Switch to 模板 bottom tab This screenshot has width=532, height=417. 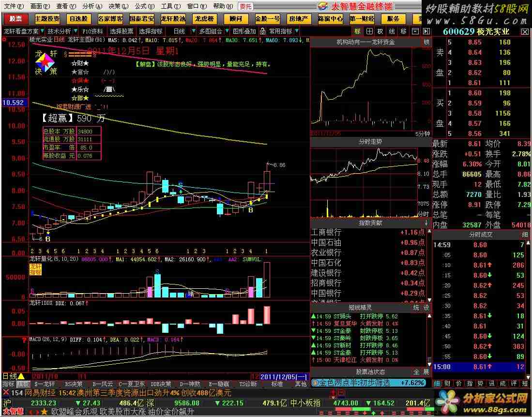coord(23,384)
